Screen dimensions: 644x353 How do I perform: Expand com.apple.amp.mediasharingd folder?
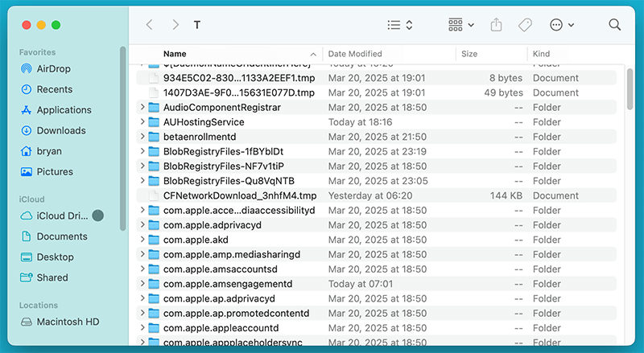coord(142,254)
